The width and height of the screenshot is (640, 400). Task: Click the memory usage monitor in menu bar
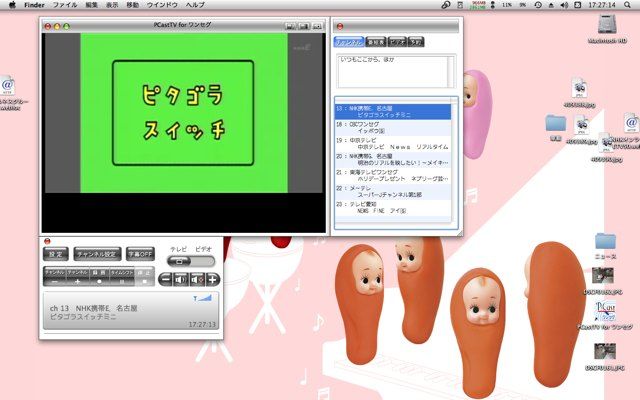[x=477, y=5]
